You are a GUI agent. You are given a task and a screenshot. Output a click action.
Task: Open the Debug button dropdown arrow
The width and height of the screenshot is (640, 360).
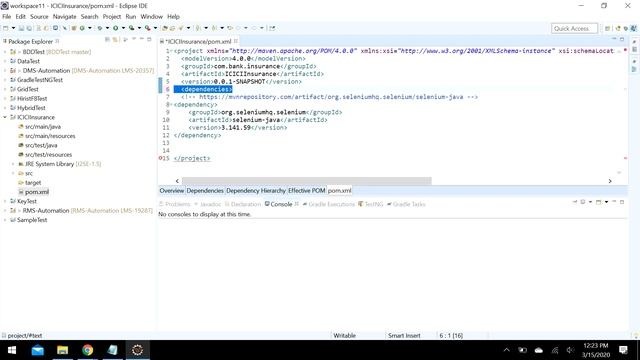tap(107, 28)
